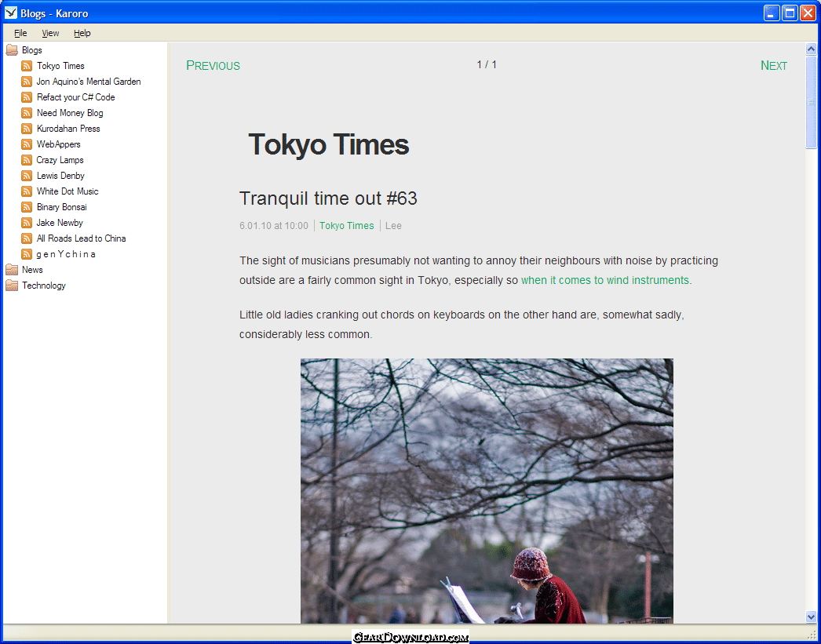Select Jake Newby feed label

tap(60, 223)
